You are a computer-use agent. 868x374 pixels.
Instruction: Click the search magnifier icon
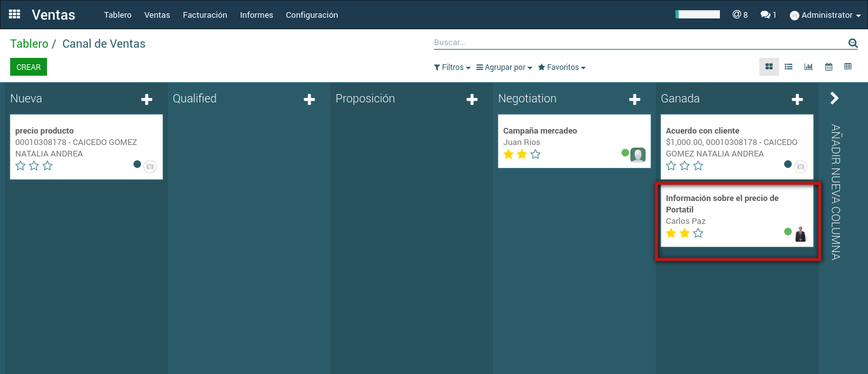point(853,43)
